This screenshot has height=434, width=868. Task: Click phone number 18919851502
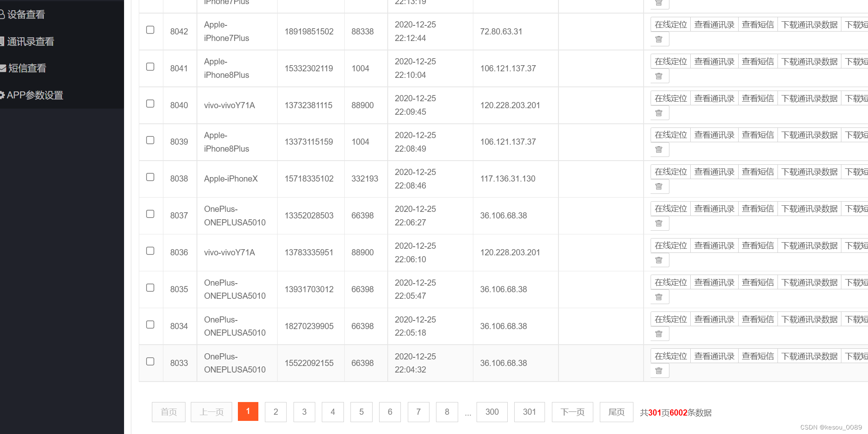[309, 32]
